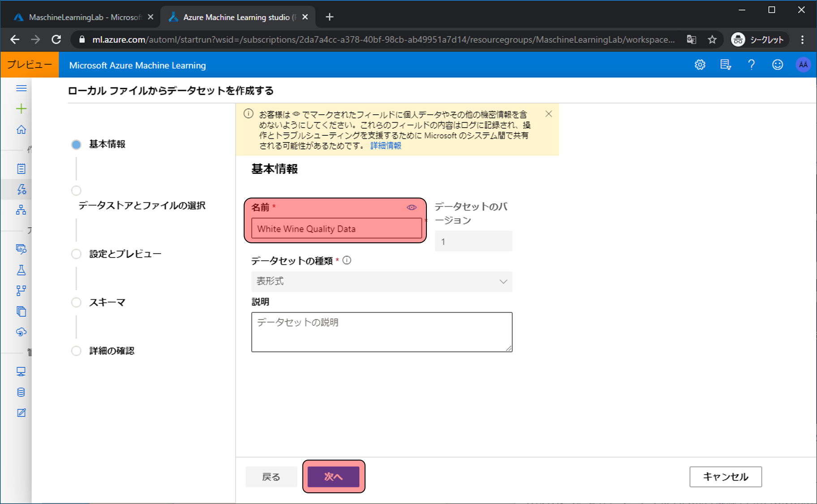This screenshot has height=504, width=817.
Task: Dismiss the yellow information banner
Action: (548, 114)
